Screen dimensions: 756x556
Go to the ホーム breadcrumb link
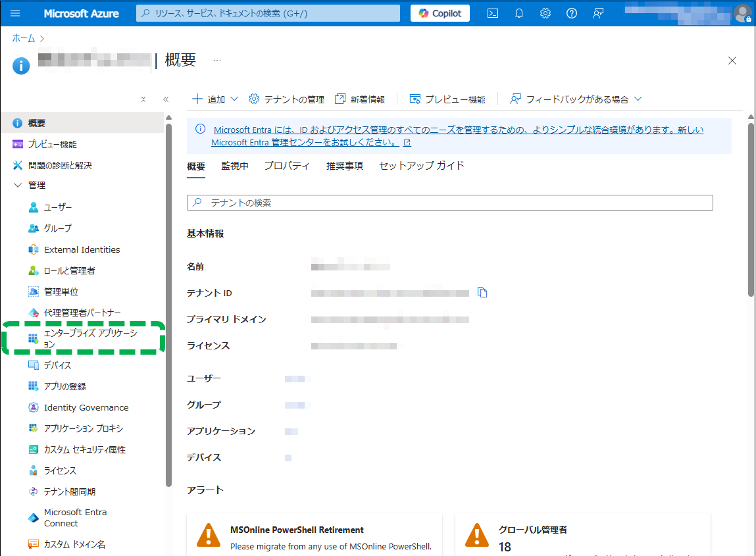coord(24,38)
